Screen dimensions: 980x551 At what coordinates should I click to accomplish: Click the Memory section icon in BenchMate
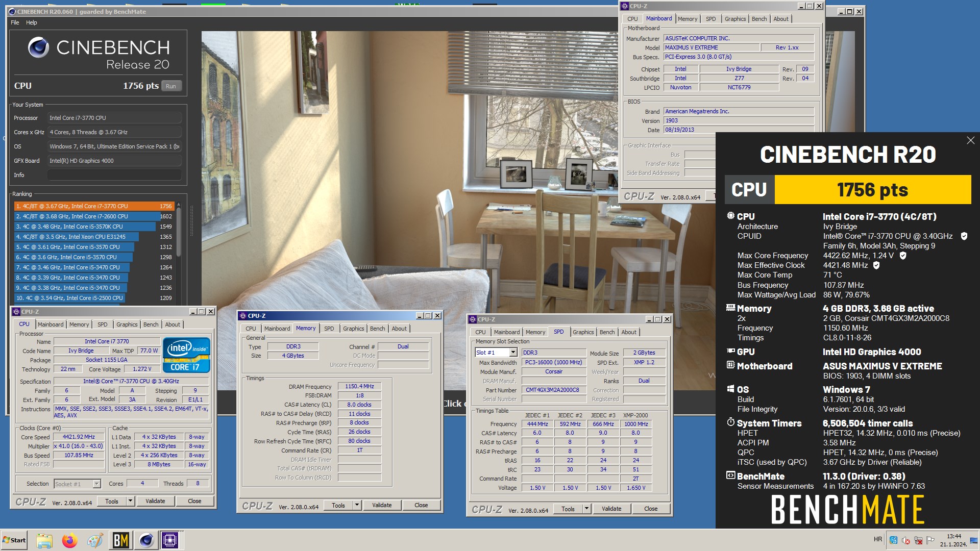(x=730, y=308)
